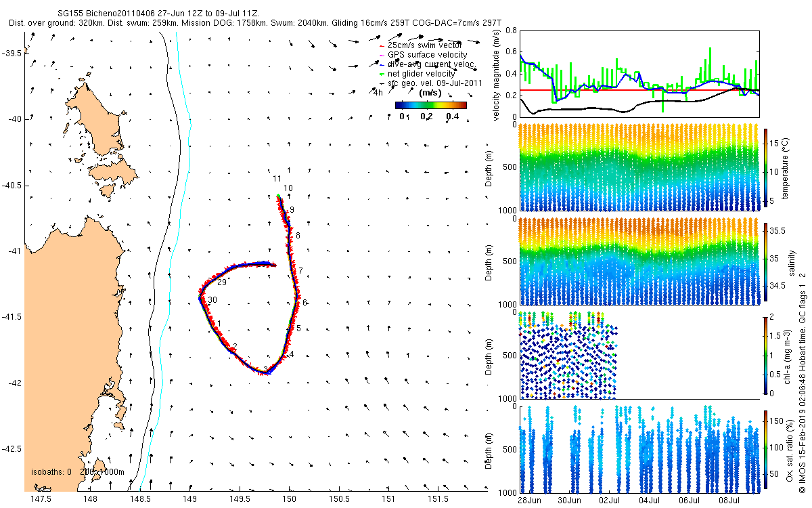Click the green net glider velocity marker
This screenshot has width=812, height=508.
[381, 73]
